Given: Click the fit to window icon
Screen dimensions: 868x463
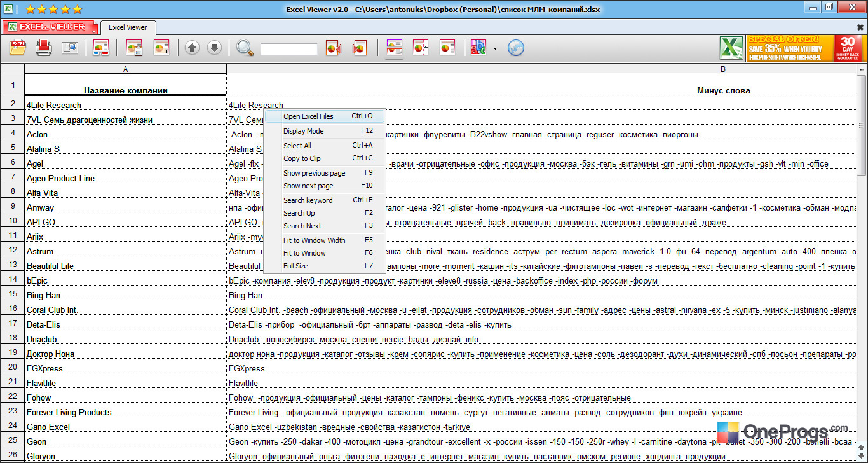Looking at the screenshot, I should pyautogui.click(x=421, y=48).
